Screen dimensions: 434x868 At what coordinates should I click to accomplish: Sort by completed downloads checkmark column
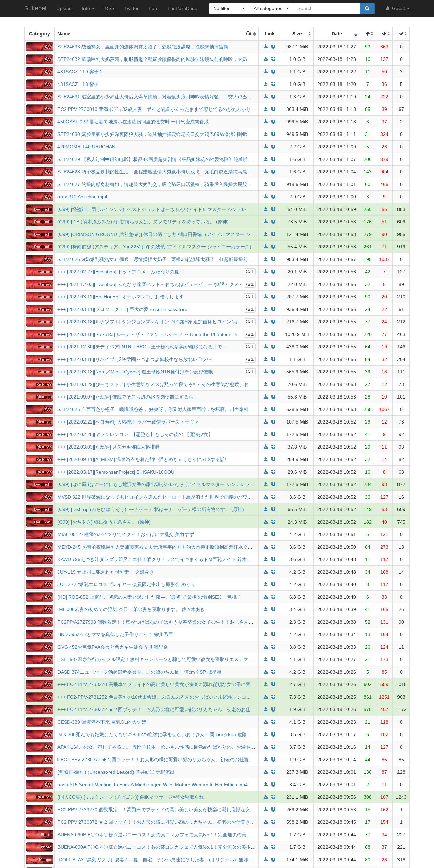[401, 34]
